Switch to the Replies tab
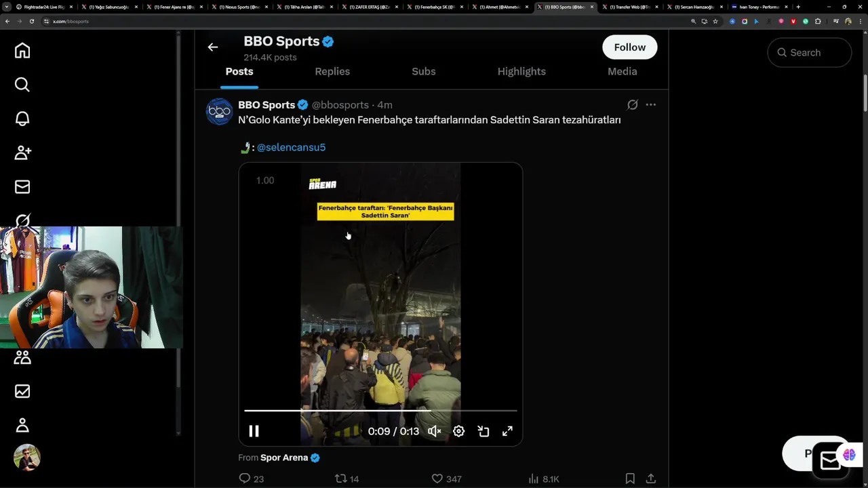 point(332,71)
